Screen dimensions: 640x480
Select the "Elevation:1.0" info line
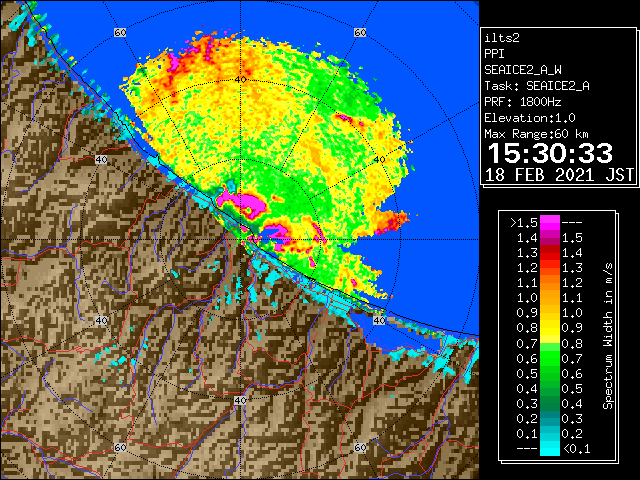pos(530,118)
